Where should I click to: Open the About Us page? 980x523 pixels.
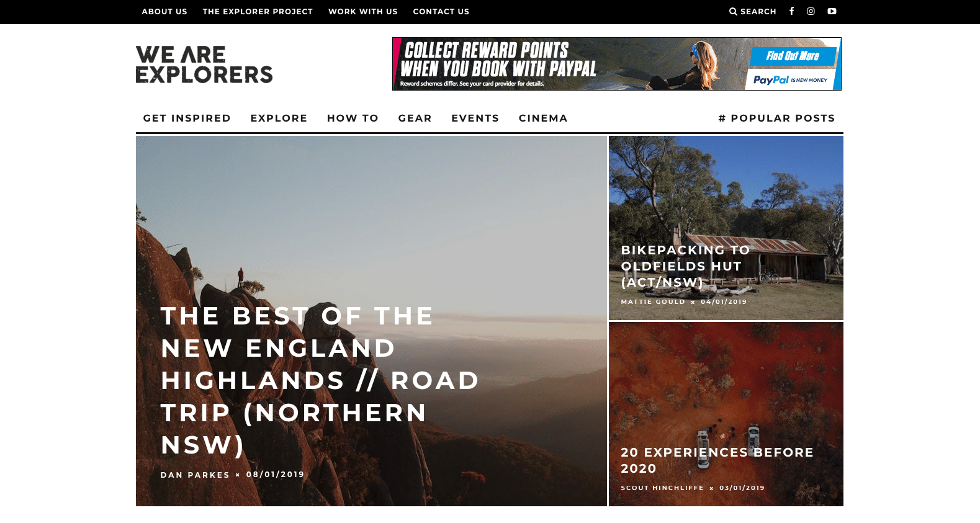(x=164, y=12)
